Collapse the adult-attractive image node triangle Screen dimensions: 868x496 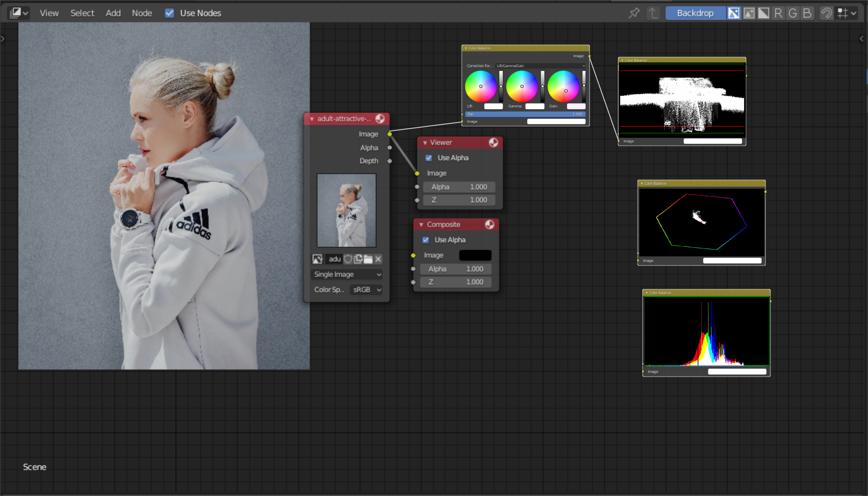coord(312,119)
